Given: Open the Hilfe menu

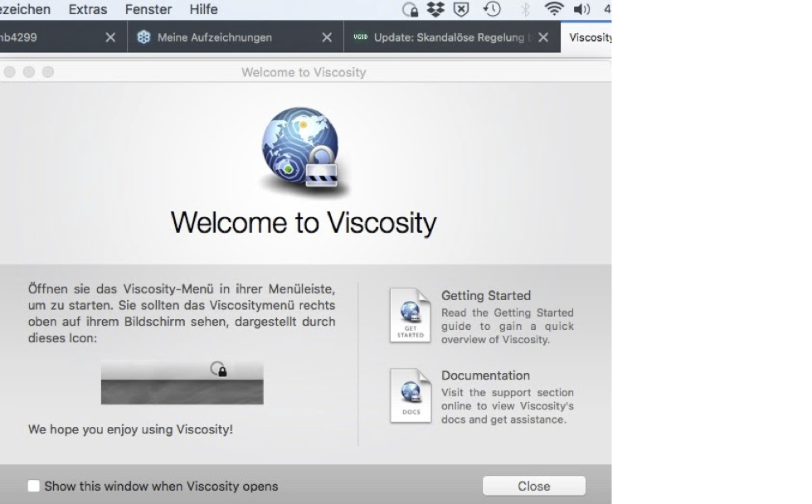Looking at the screenshot, I should tap(203, 9).
